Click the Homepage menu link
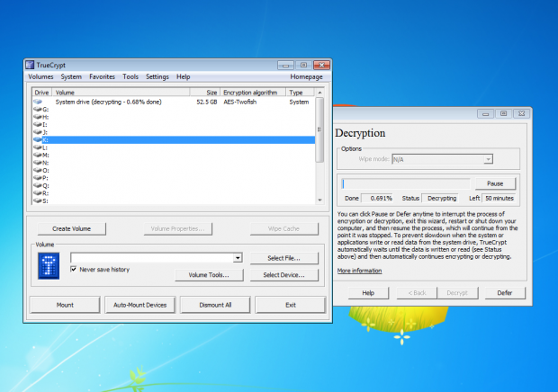 click(x=306, y=76)
